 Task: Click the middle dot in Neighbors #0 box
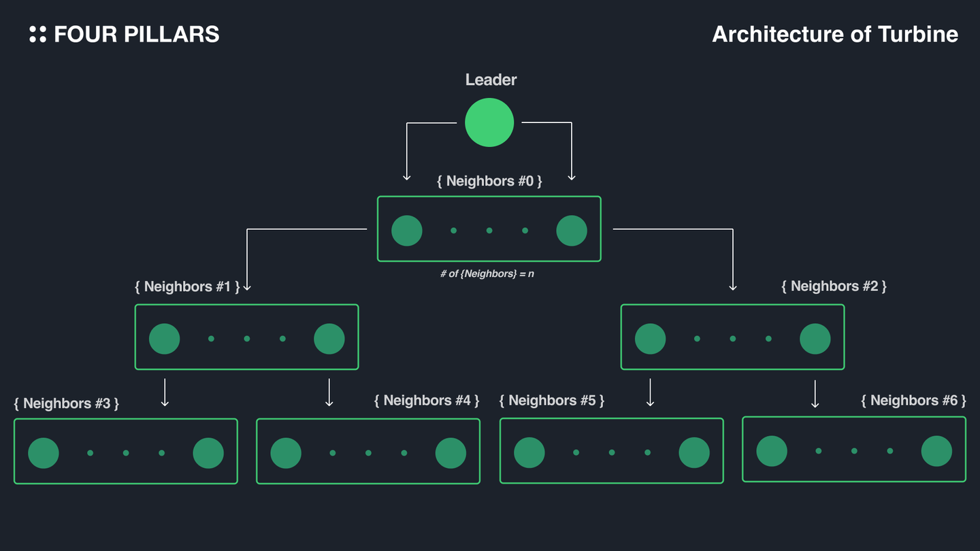click(489, 231)
